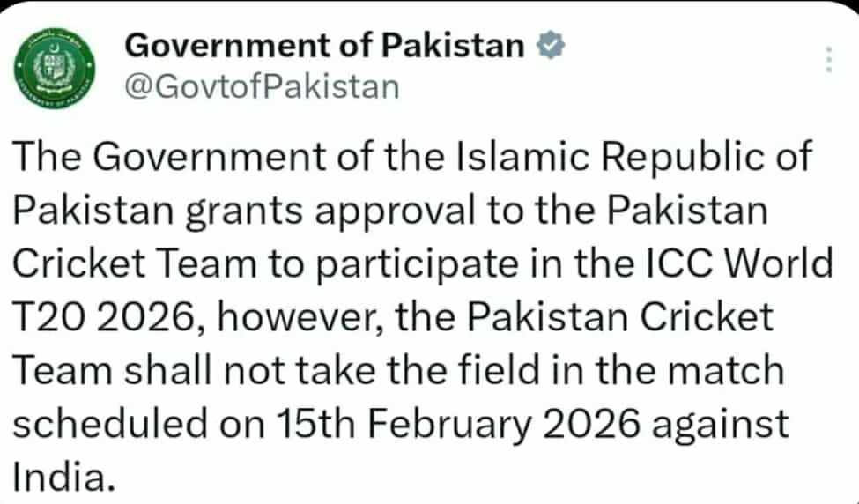Click the @GovtofPakistan handle
Image resolution: width=859 pixels, height=504 pixels.
[263, 87]
